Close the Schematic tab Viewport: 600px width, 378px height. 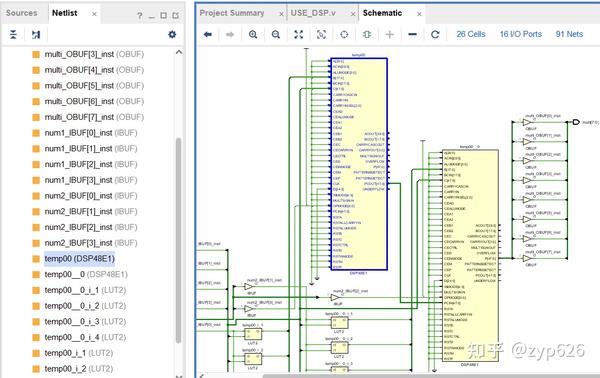click(x=419, y=14)
